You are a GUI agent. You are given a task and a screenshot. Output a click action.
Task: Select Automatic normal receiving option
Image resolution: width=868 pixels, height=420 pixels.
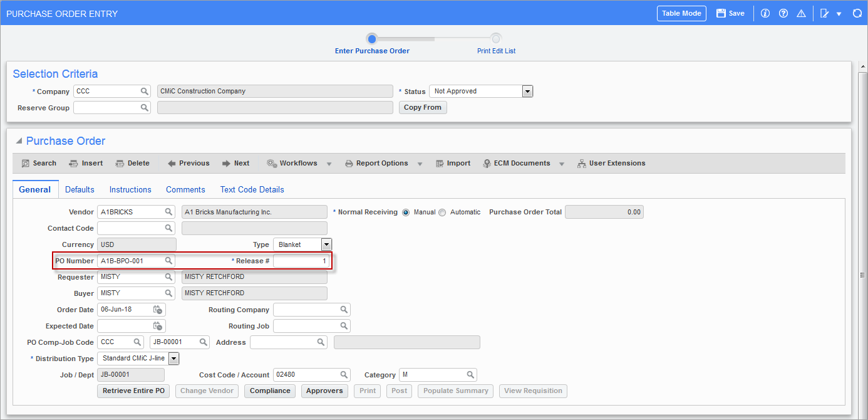pos(442,213)
